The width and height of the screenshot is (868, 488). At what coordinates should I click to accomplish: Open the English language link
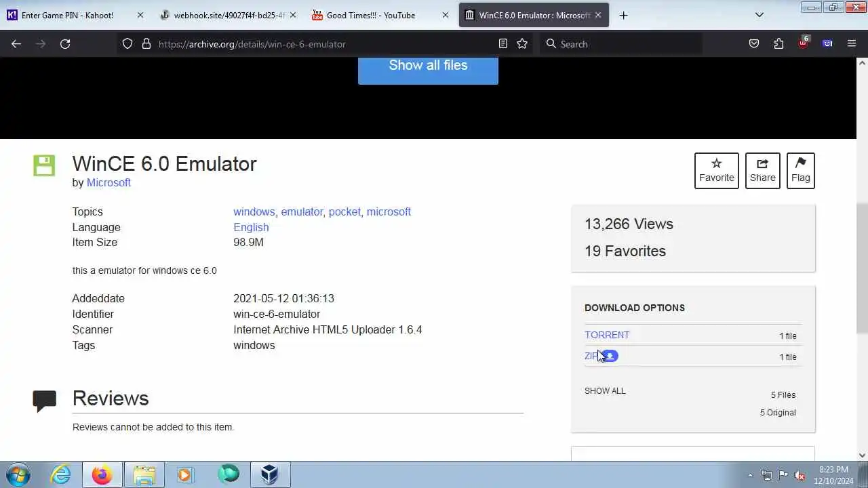251,227
